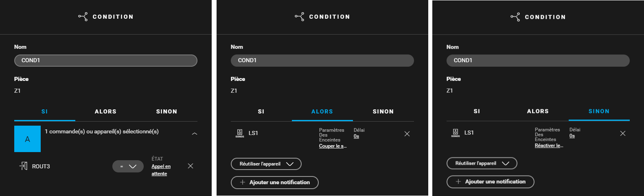Open the Couper le s... parameter link

point(333,146)
